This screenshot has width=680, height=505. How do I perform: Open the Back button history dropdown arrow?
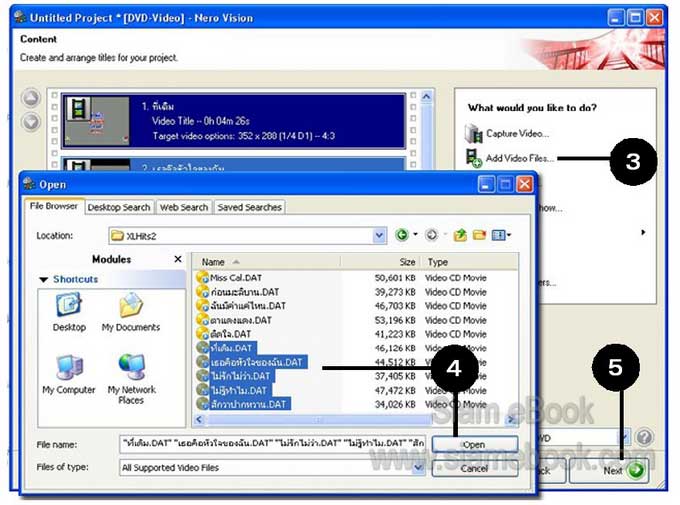point(415,235)
